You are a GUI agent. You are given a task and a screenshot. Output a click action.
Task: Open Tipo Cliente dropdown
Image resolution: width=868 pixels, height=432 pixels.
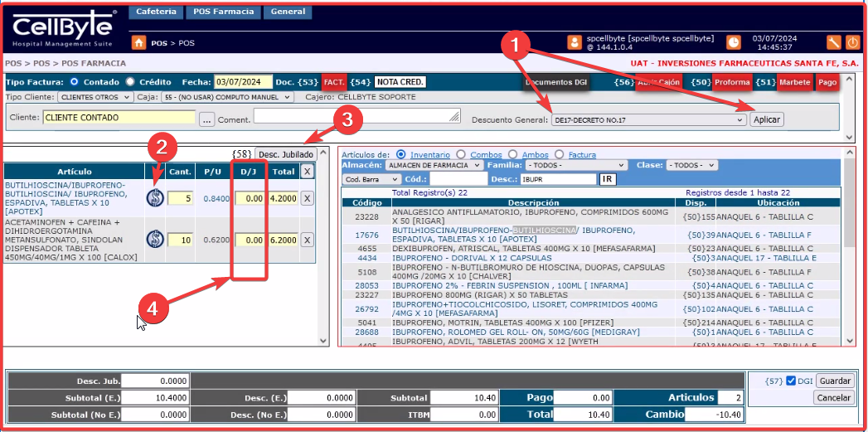click(95, 97)
